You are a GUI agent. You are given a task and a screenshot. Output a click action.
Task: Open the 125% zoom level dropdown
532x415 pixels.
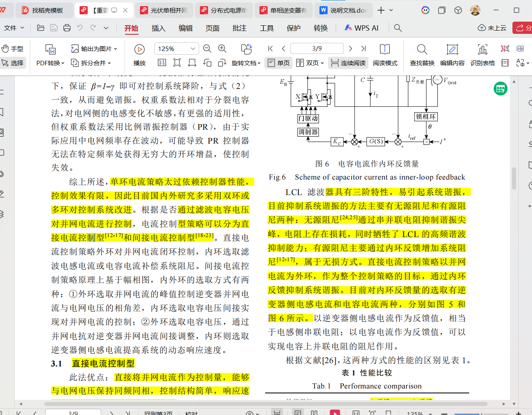(x=193, y=49)
